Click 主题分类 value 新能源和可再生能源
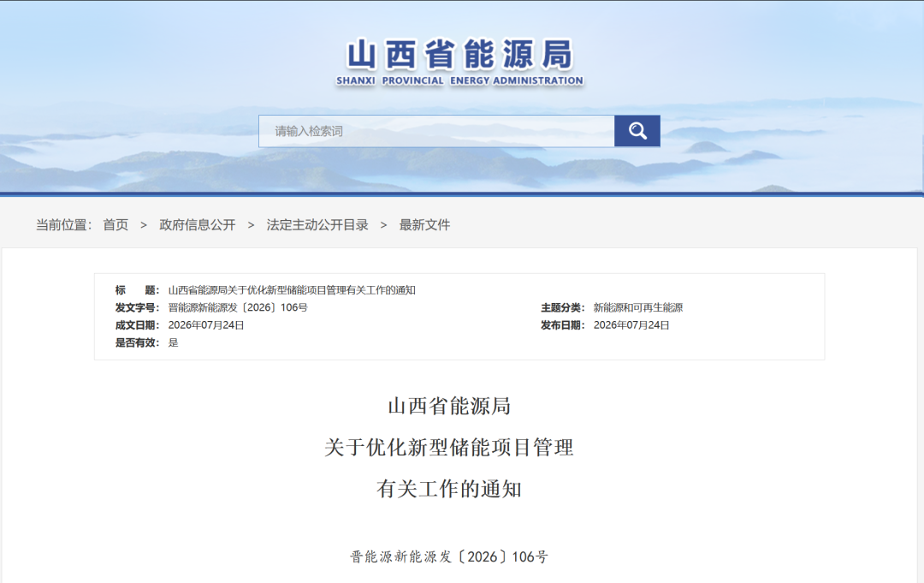This screenshot has width=924, height=583. click(637, 307)
